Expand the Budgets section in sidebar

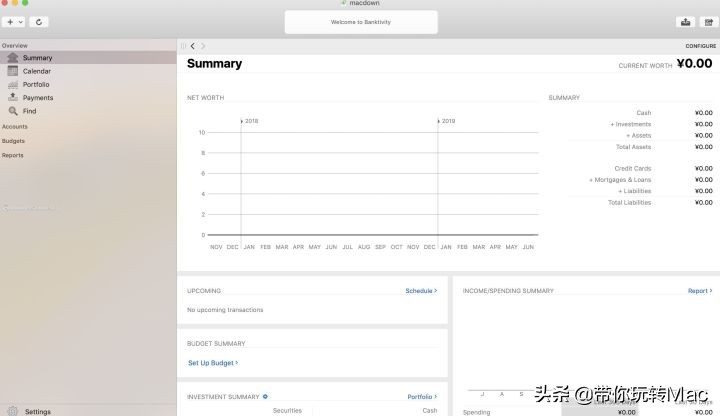pos(13,141)
